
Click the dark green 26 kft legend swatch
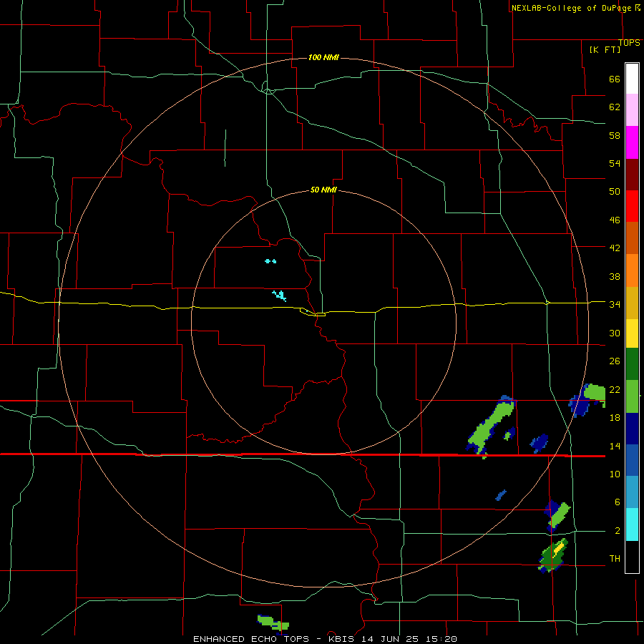[x=632, y=364]
